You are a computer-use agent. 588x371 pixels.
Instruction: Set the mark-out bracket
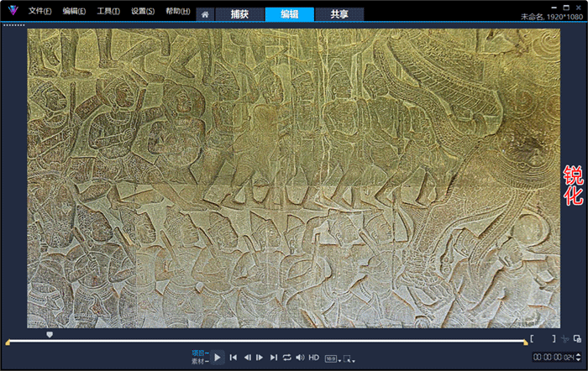point(554,339)
